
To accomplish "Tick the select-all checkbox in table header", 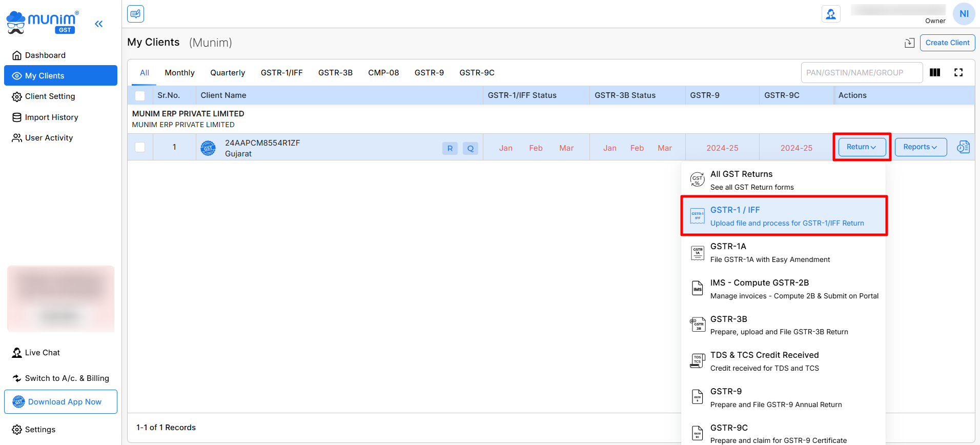I will pyautogui.click(x=140, y=96).
